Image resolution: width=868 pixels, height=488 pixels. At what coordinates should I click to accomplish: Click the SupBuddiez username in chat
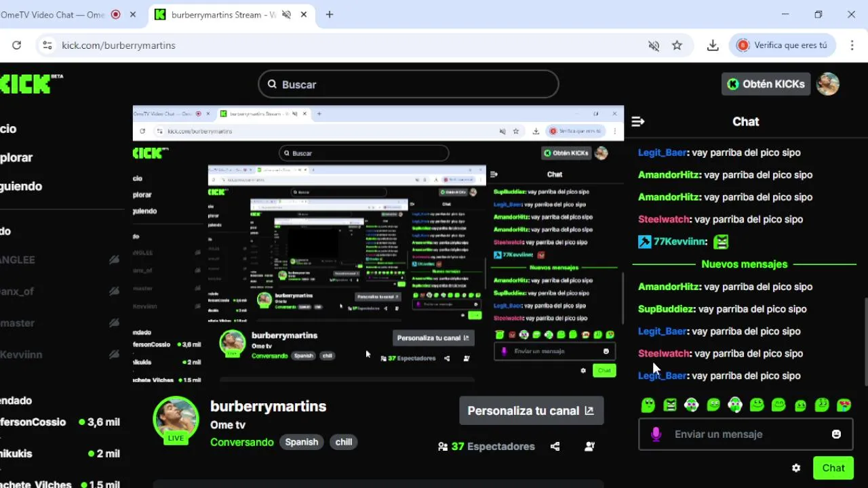(667, 309)
